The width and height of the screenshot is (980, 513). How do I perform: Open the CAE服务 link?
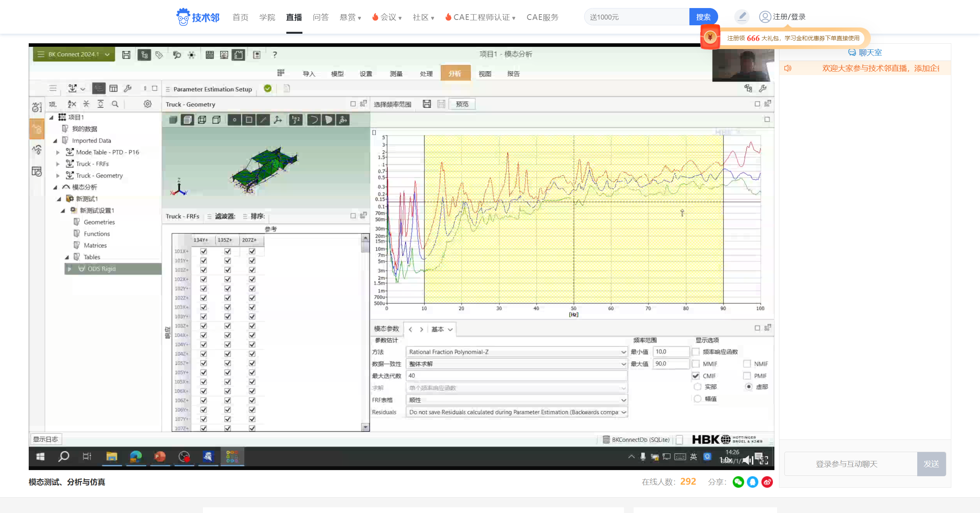tap(542, 17)
